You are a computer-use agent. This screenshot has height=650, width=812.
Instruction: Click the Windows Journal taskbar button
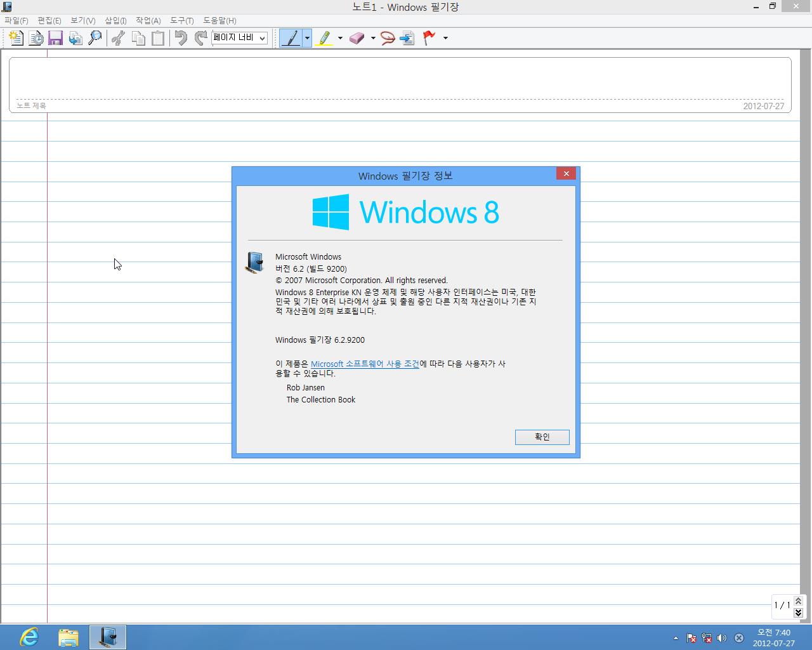(108, 637)
